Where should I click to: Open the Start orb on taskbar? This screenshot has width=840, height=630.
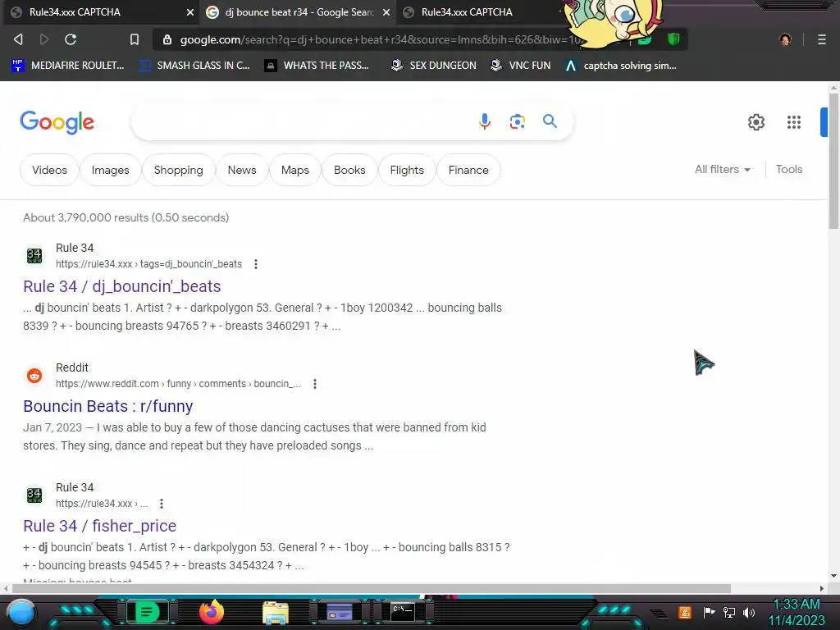point(21,613)
